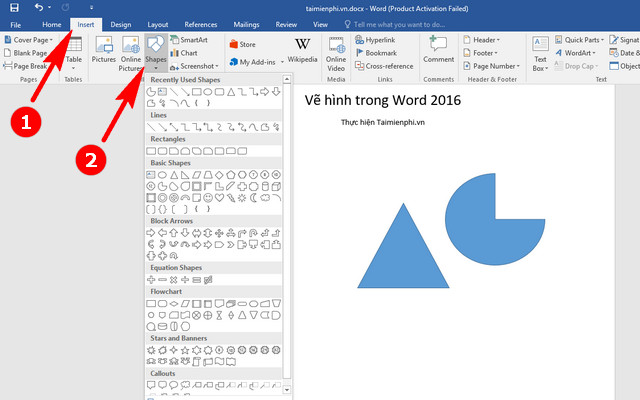The height and width of the screenshot is (400, 640).
Task: Insert Date & Time
Action: coord(624,53)
